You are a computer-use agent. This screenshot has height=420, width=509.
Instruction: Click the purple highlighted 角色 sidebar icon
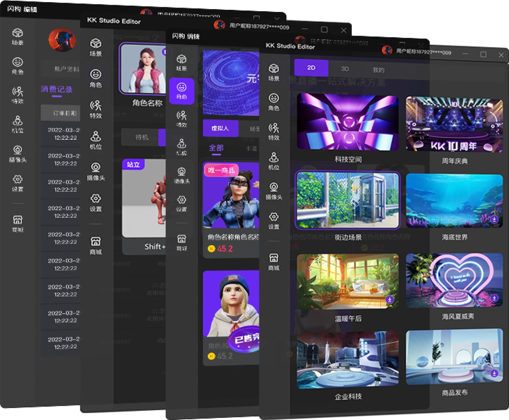pos(182,91)
